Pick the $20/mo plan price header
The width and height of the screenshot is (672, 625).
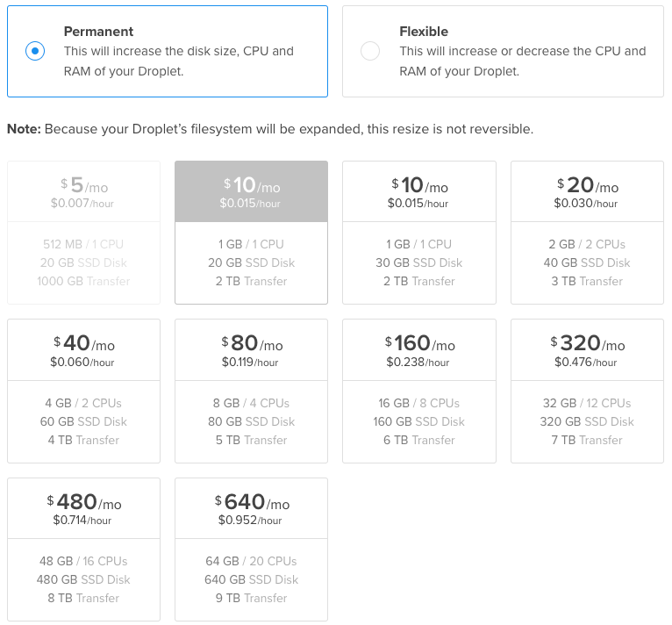(587, 191)
